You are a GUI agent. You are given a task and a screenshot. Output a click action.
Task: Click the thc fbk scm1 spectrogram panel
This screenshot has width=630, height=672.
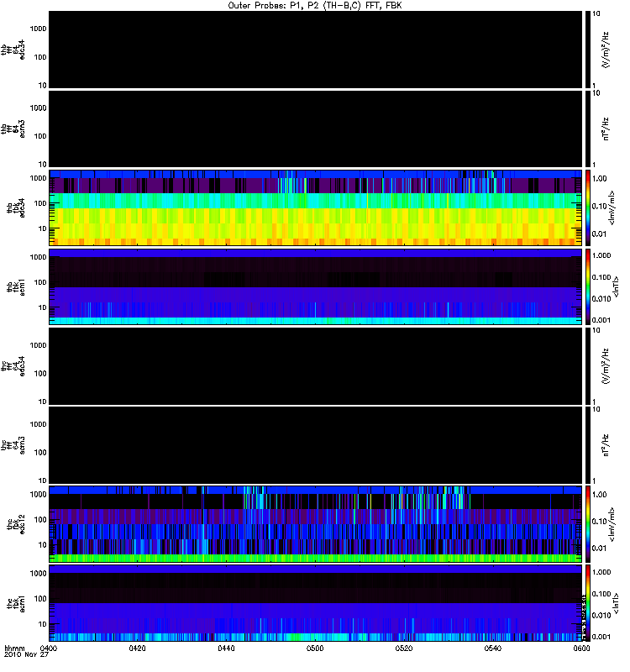pyautogui.click(x=316, y=603)
